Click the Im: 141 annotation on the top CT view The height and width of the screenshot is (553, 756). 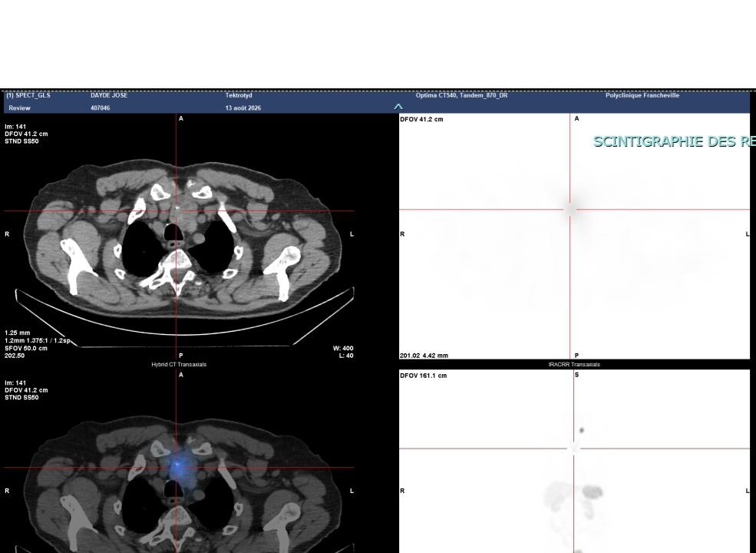pos(15,127)
